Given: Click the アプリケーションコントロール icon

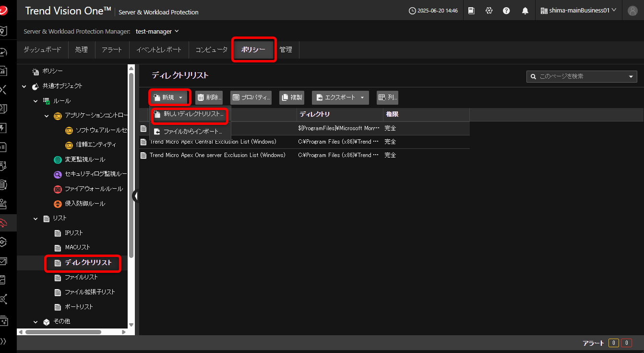Looking at the screenshot, I should [58, 116].
